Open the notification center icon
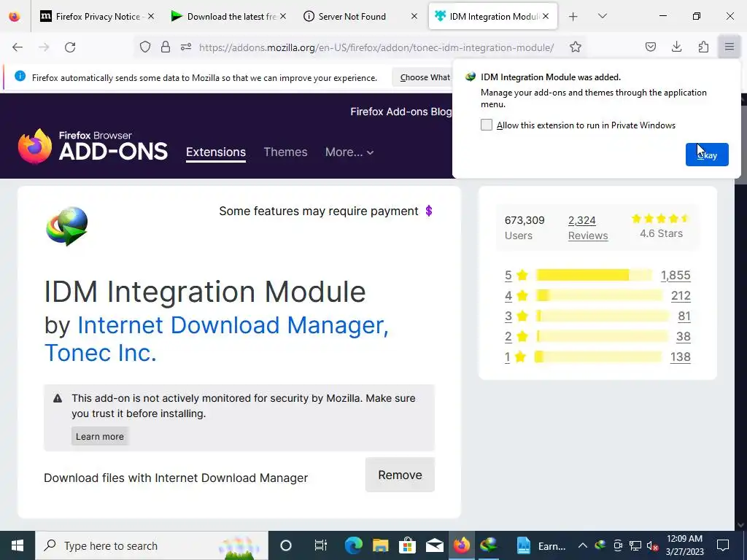Viewport: 747px width, 560px height. click(x=723, y=545)
